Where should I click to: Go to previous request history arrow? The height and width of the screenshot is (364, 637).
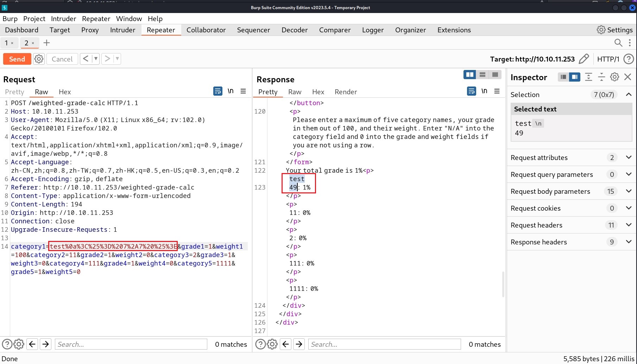[x=86, y=59]
